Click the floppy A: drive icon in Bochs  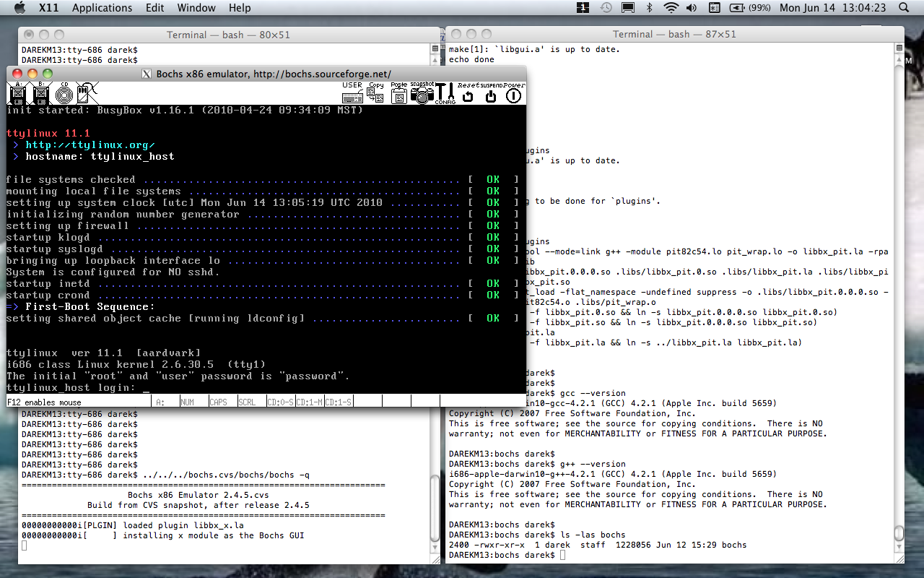[17, 92]
